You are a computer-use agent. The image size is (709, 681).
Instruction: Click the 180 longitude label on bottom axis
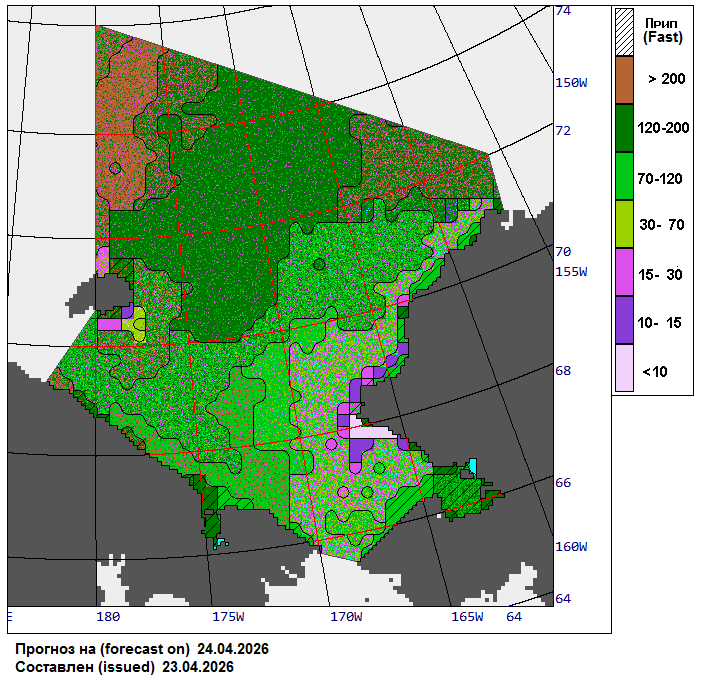108,617
